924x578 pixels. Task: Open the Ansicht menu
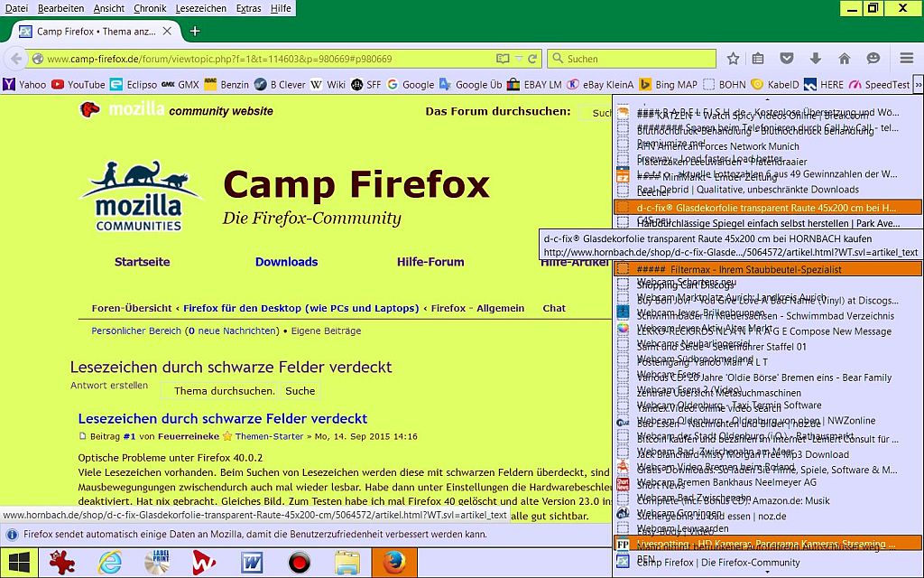coord(109,8)
